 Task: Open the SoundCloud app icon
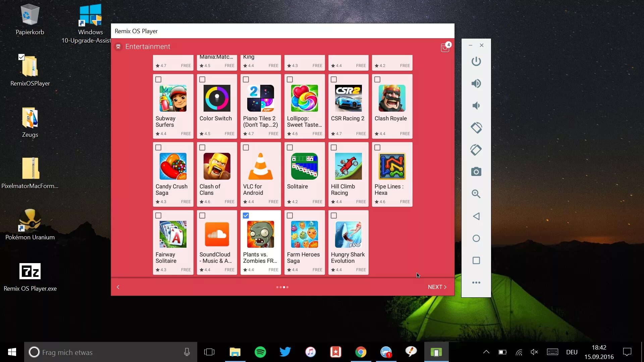click(217, 234)
